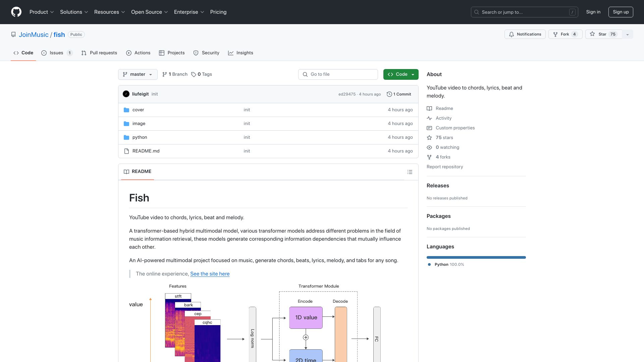Switch to the Issues tab
Image resolution: width=644 pixels, height=362 pixels.
(x=57, y=53)
